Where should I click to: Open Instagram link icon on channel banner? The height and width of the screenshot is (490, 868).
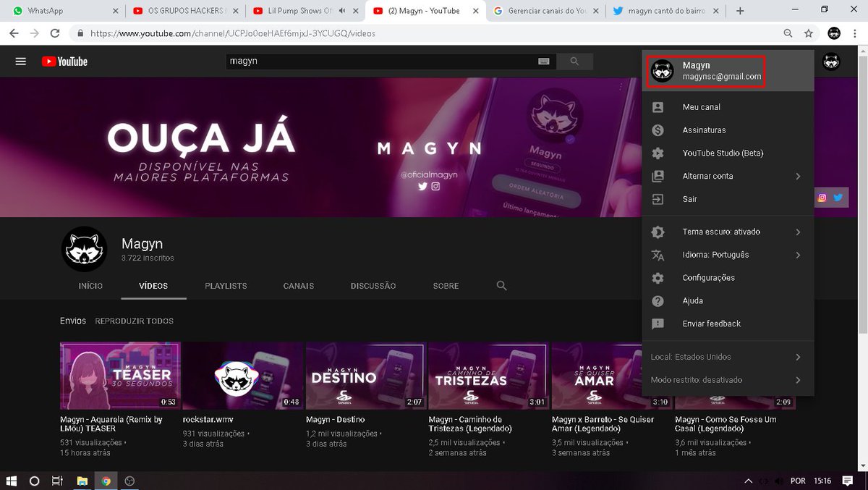(822, 197)
